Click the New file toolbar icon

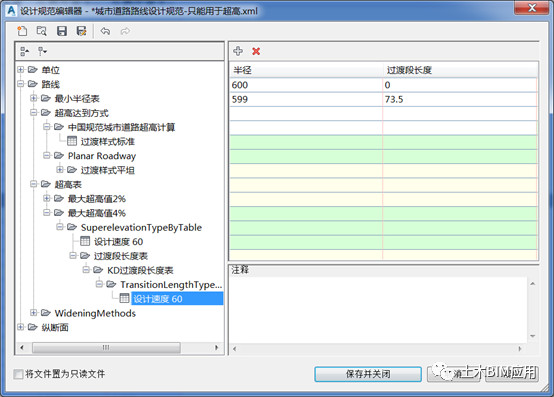coord(22,31)
